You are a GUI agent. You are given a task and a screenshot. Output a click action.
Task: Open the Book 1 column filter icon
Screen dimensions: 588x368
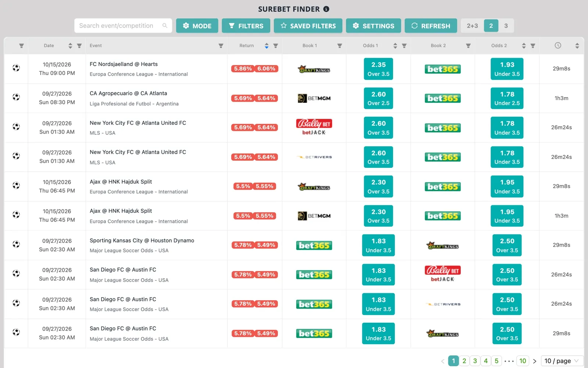point(340,46)
